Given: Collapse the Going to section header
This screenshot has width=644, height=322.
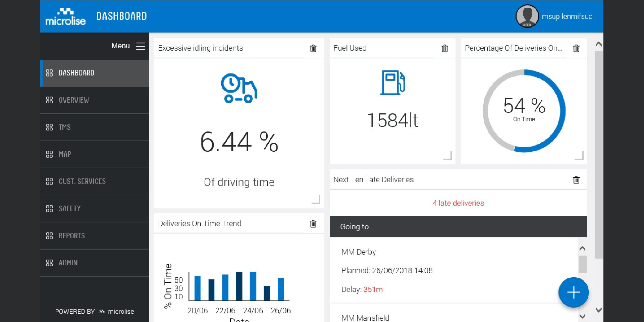Looking at the screenshot, I should point(354,226).
